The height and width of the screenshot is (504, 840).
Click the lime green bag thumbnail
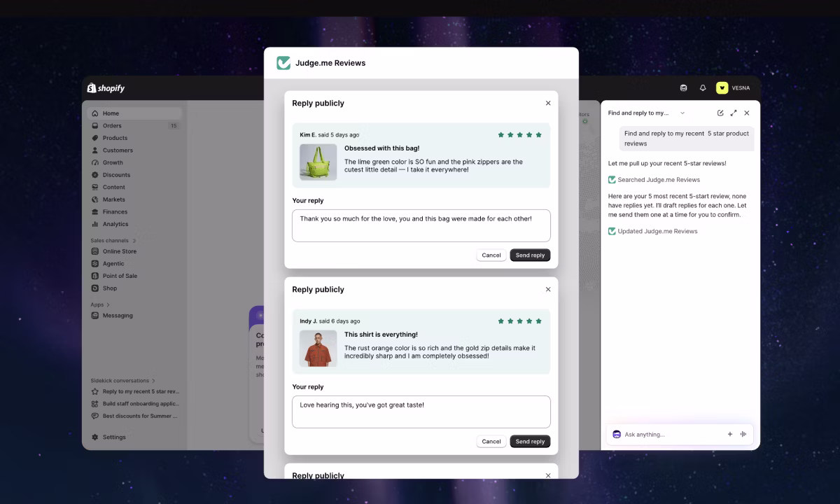pos(318,162)
